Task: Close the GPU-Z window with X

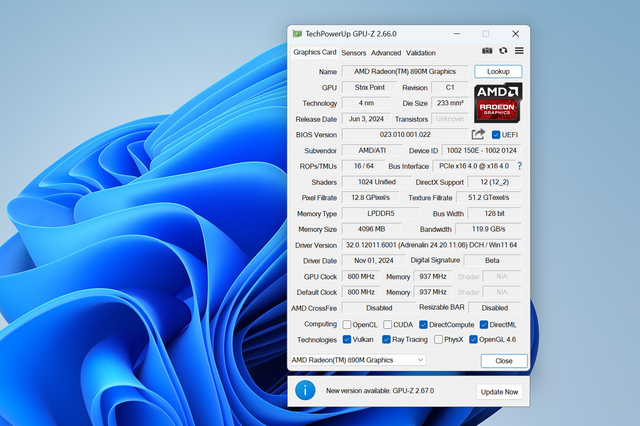Action: pos(516,34)
